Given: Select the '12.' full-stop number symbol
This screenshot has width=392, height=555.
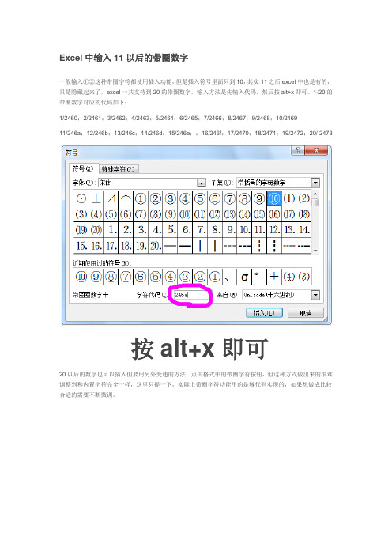Looking at the screenshot, I should click(274, 230).
